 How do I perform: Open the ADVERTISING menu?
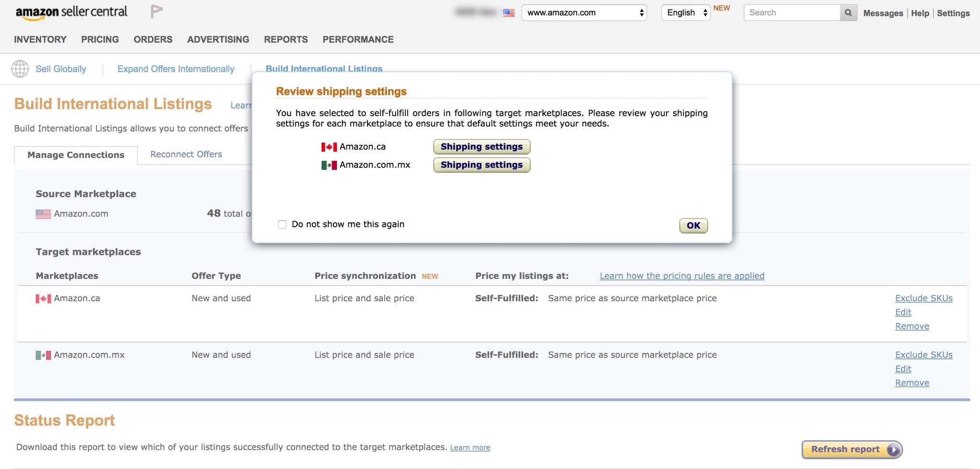218,40
